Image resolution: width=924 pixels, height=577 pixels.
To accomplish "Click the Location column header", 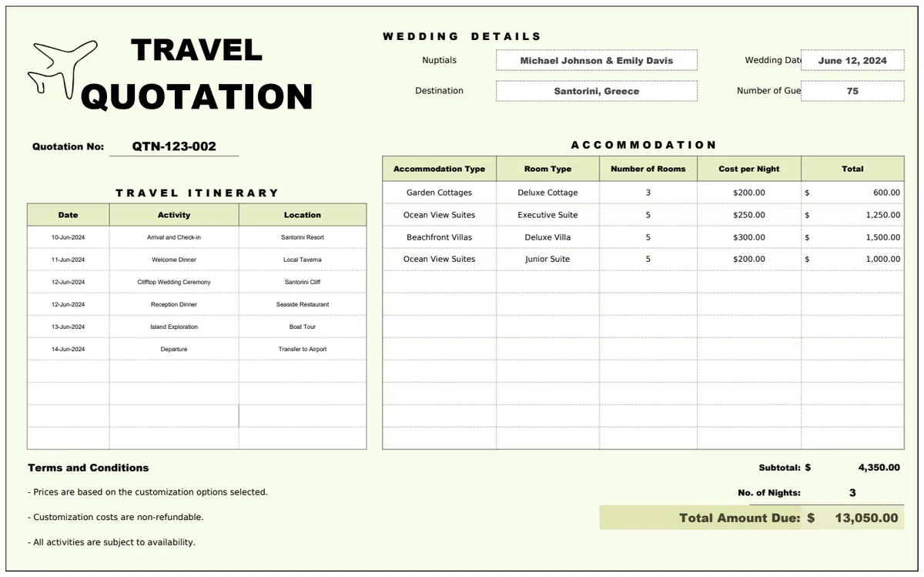I will coord(303,215).
